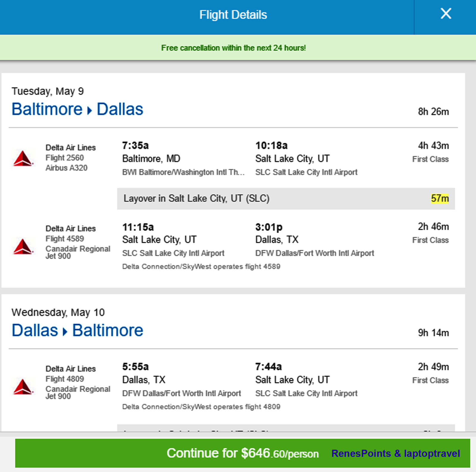Click the Tuesday, May 9 date label
This screenshot has height=472, width=476.
click(x=48, y=91)
